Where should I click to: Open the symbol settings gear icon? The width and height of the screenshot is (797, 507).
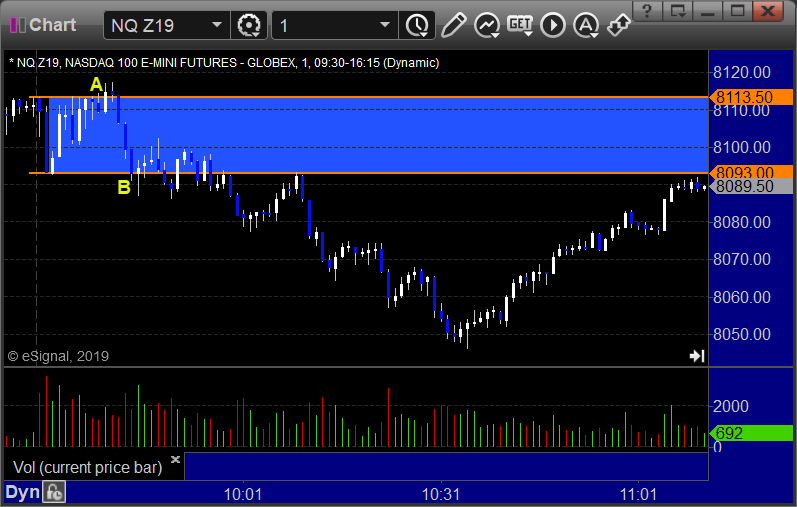(x=249, y=25)
